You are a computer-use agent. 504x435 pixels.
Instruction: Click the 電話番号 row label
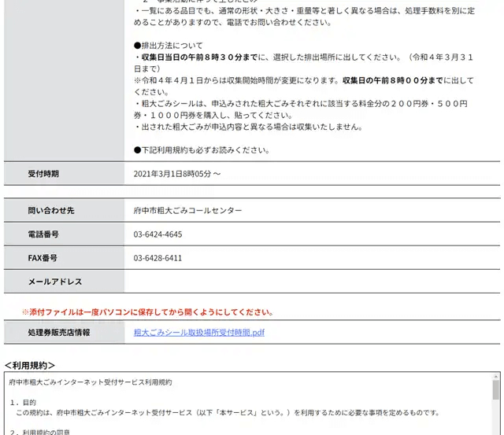pyautogui.click(x=43, y=234)
